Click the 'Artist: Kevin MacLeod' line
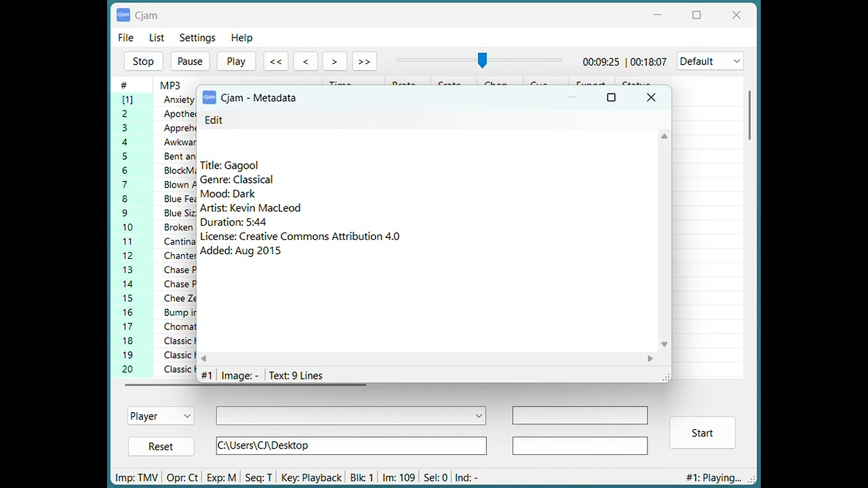 tap(250, 208)
